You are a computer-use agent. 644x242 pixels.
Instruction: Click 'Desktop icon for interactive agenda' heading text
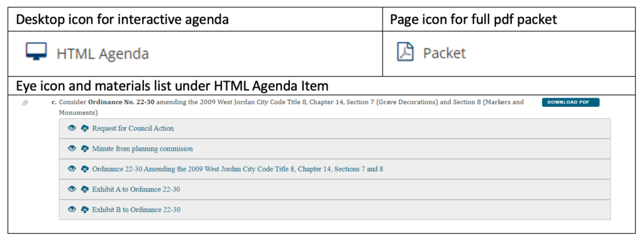coord(123,19)
